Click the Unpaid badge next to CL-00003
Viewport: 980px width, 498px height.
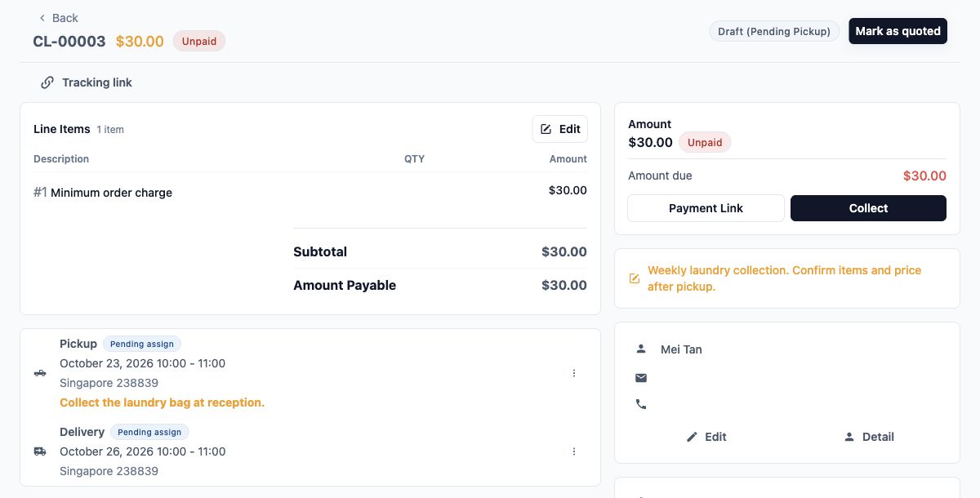point(199,41)
